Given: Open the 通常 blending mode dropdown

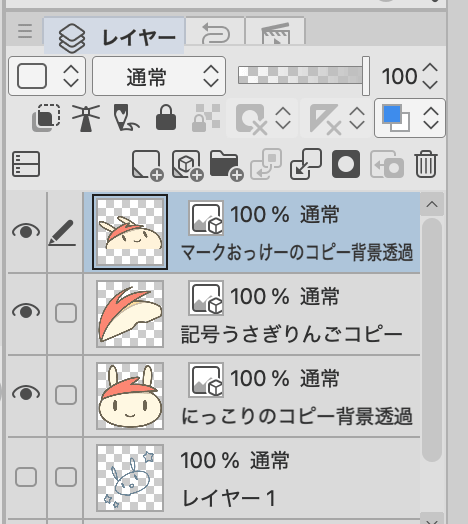Looking at the screenshot, I should pos(159,76).
